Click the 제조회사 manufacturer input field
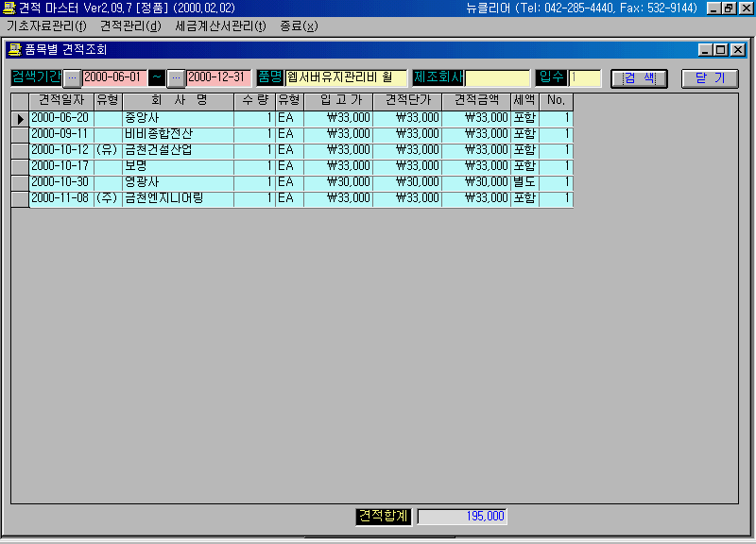Screen dimensions: 756x544 (497, 77)
